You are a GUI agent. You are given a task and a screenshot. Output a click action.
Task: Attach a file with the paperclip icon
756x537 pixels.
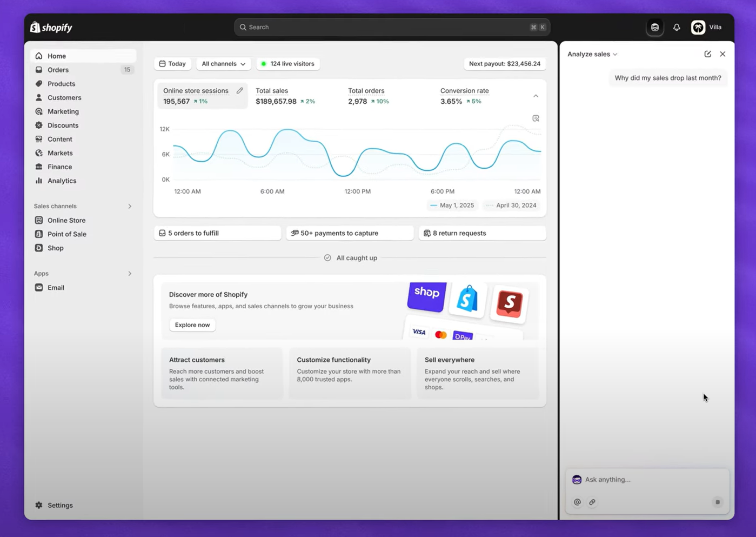(x=592, y=502)
